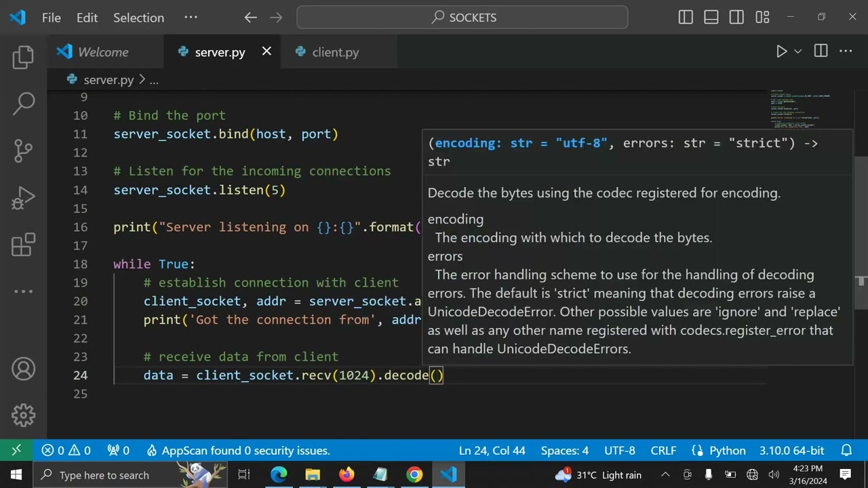Viewport: 868px width, 488px height.
Task: Open the Source Control view
Action: point(23,150)
